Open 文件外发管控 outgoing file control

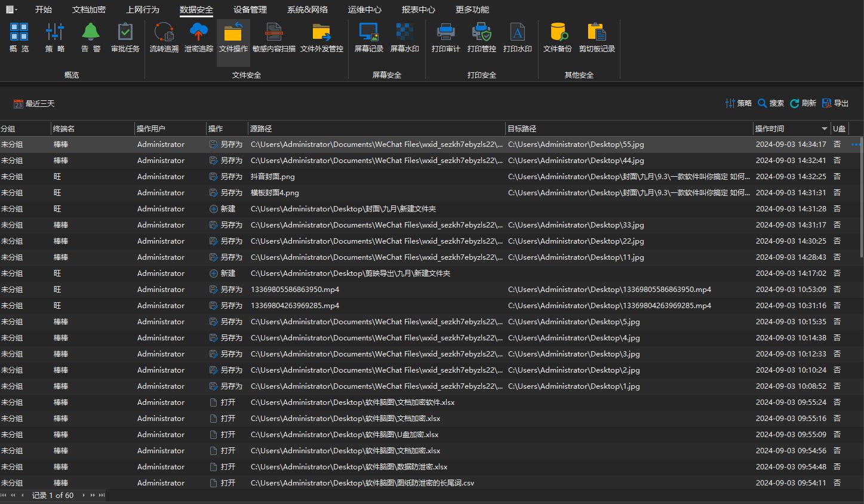pos(322,37)
